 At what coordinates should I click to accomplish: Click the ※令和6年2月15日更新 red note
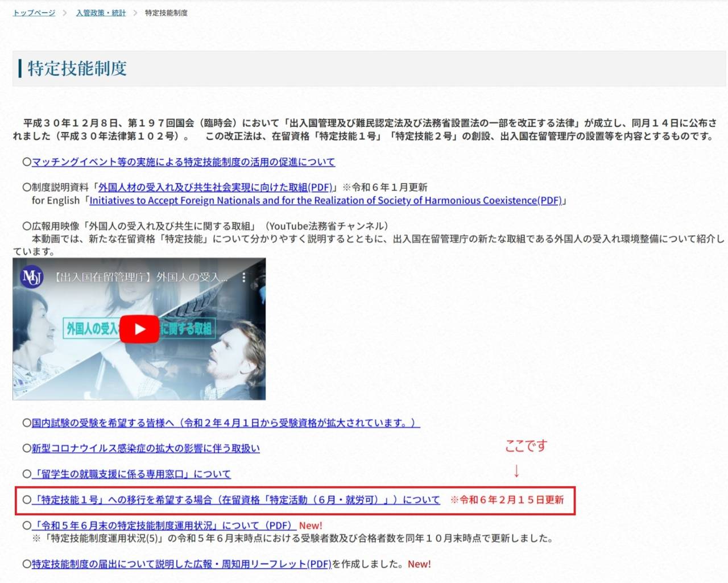pyautogui.click(x=507, y=500)
